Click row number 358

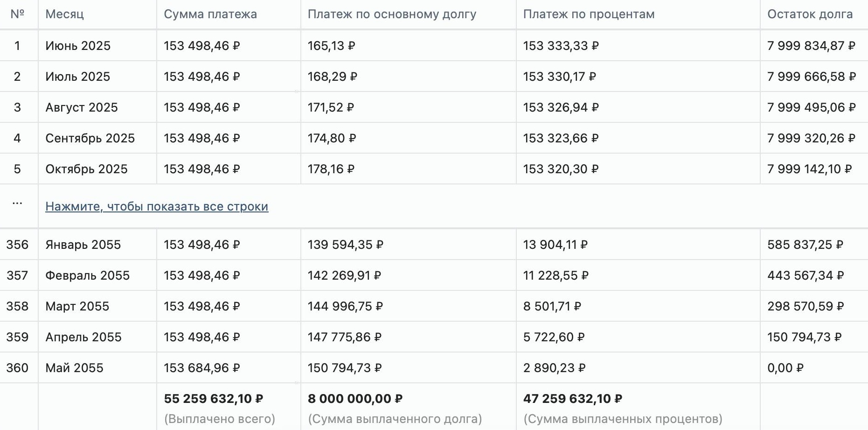[x=17, y=306]
